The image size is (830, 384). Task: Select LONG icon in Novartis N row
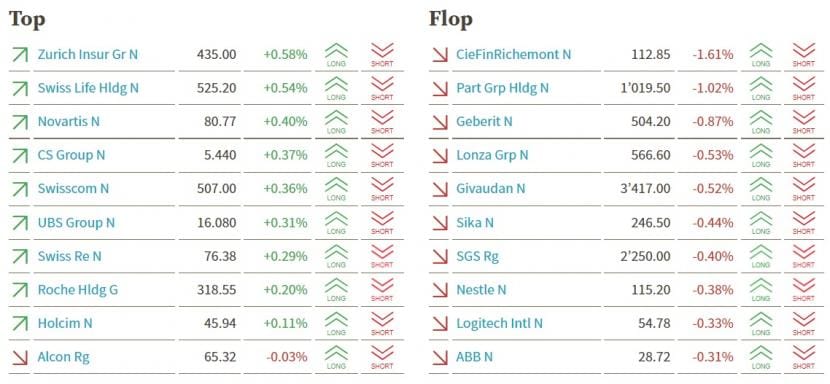[336, 122]
